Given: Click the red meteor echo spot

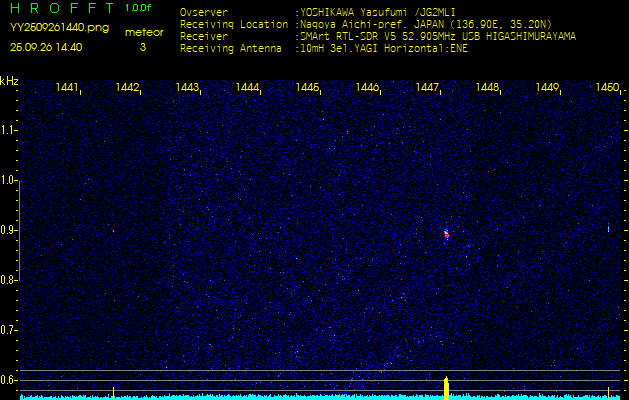Looking at the screenshot, I should point(446,234).
